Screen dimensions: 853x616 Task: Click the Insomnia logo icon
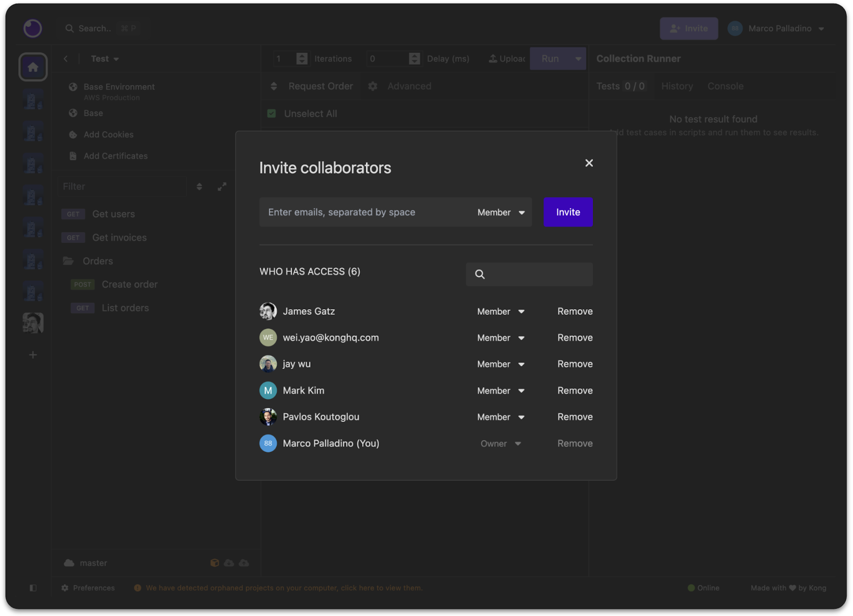33,28
